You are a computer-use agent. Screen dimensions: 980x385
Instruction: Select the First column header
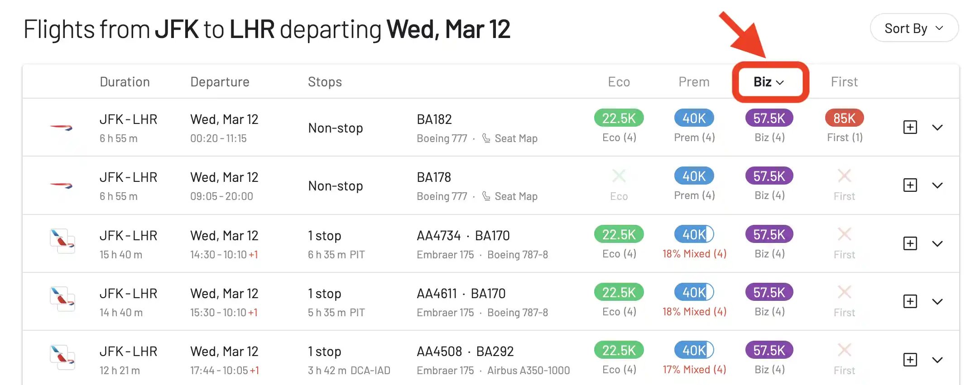pyautogui.click(x=844, y=82)
